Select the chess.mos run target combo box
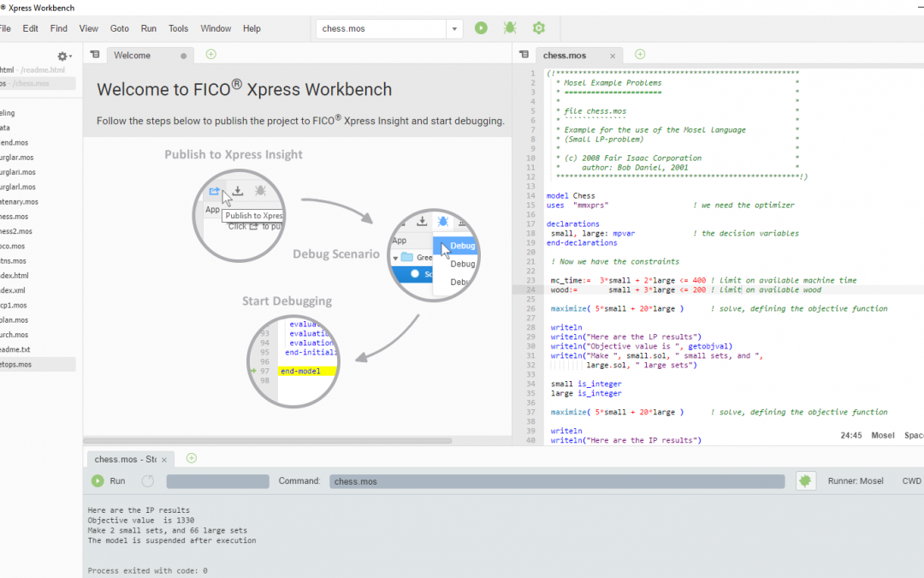The width and height of the screenshot is (924, 578). [382, 28]
